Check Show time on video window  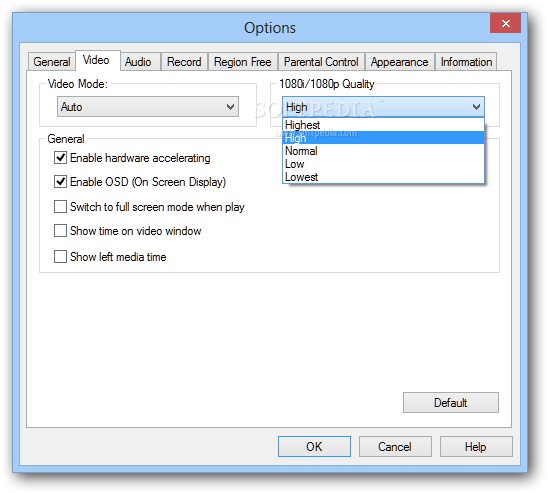[x=60, y=231]
